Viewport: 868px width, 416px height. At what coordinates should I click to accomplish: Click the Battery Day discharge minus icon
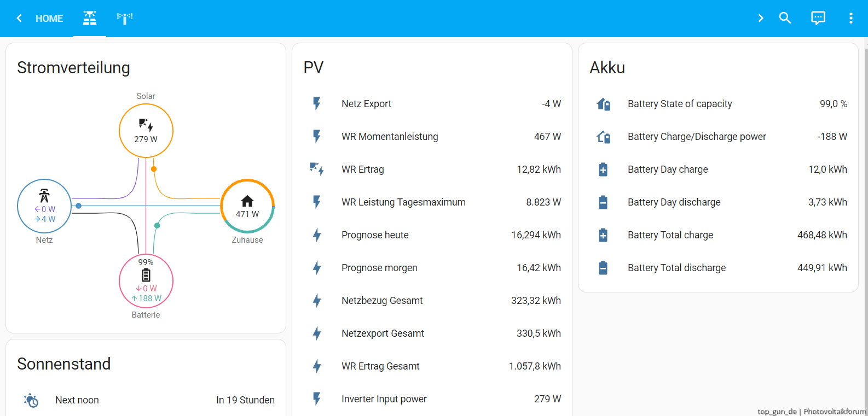pyautogui.click(x=603, y=202)
